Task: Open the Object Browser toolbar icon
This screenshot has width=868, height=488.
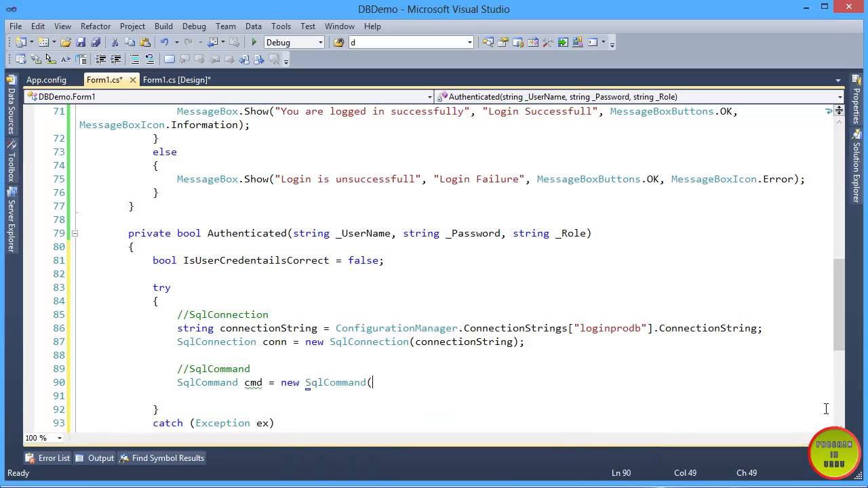Action: pos(533,42)
